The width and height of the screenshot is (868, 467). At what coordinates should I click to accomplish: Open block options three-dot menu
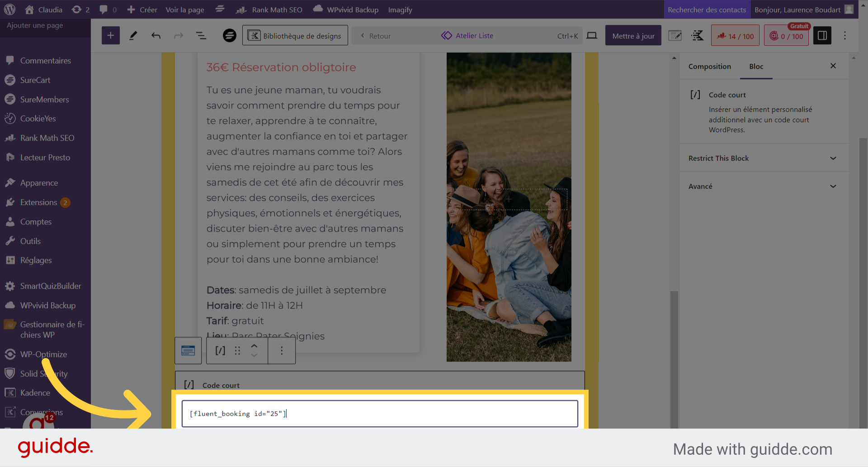pos(282,351)
